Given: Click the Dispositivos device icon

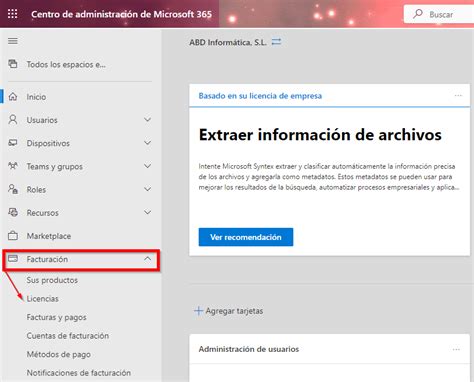Looking at the screenshot, I should click(13, 143).
